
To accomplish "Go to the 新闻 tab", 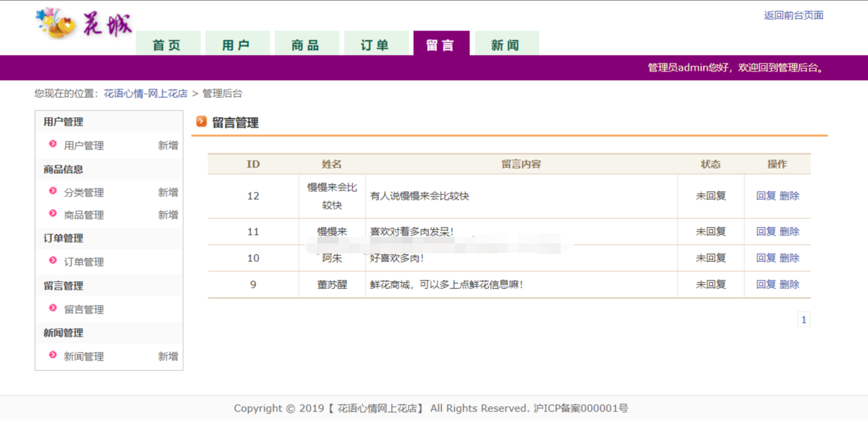I will [x=506, y=44].
